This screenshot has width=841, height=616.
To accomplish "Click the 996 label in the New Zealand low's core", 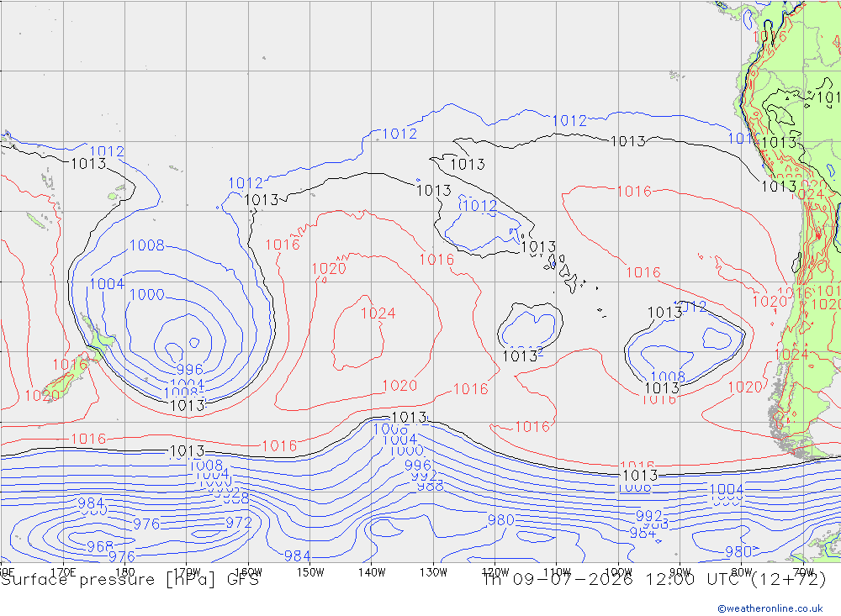I will point(190,370).
